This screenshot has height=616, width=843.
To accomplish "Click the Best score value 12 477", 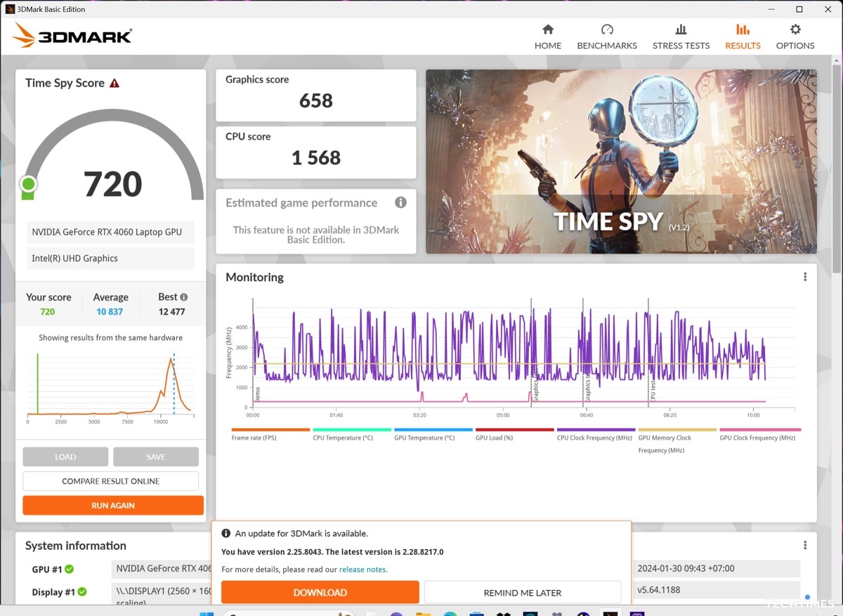I will point(172,312).
